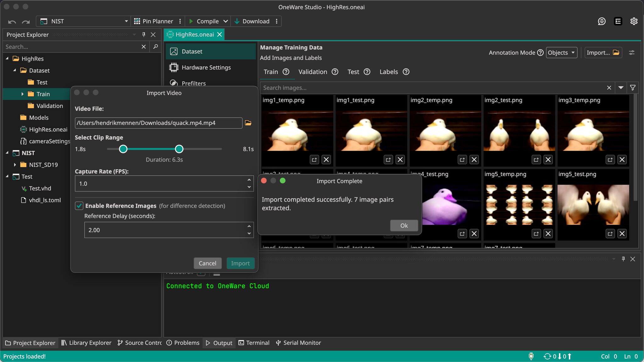Click the dataset sliders settings icon
The image size is (644, 362).
632,53
